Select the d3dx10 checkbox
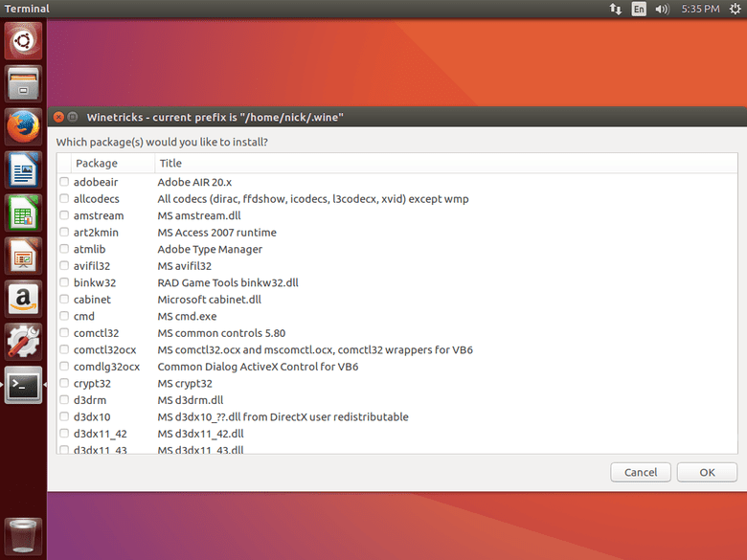This screenshot has height=560, width=747. [64, 416]
